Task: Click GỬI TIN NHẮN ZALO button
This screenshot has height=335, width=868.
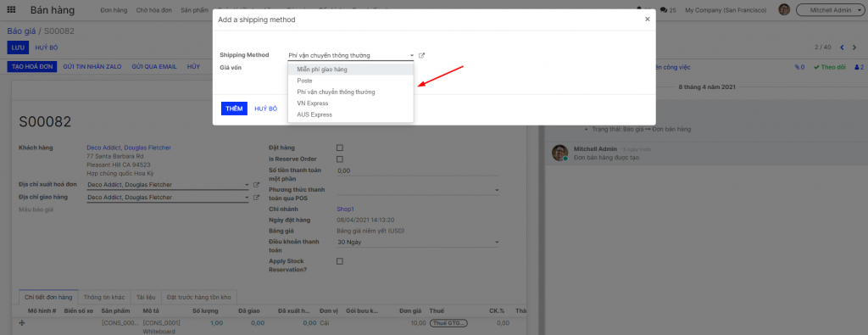Action: pos(91,66)
